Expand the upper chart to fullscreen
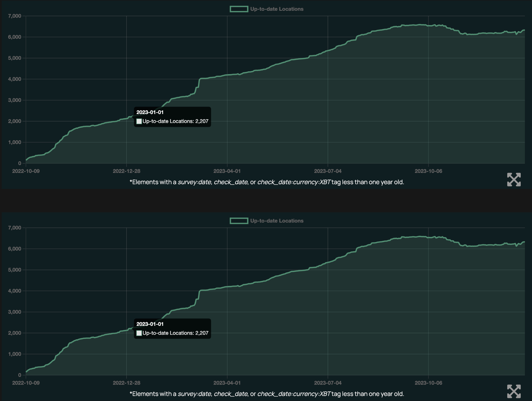532x401 pixels. click(514, 180)
